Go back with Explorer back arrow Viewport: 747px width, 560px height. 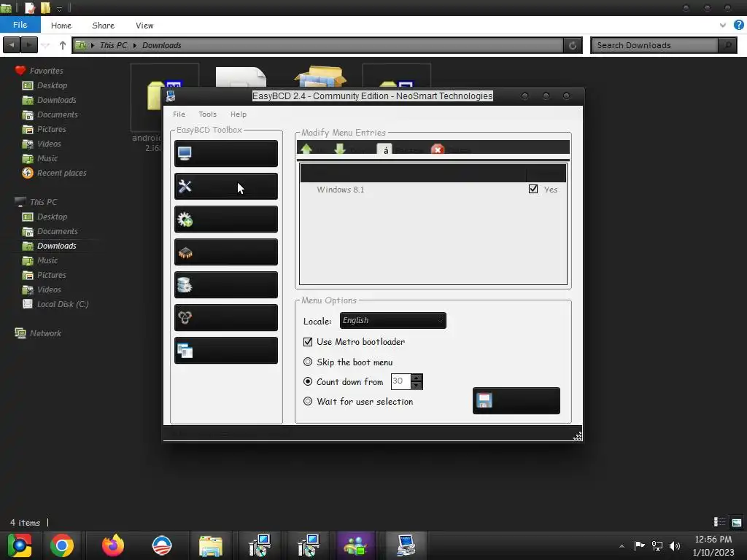click(x=12, y=45)
